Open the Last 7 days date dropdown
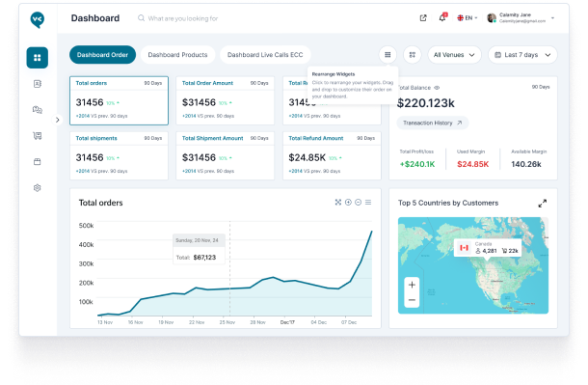 (522, 55)
